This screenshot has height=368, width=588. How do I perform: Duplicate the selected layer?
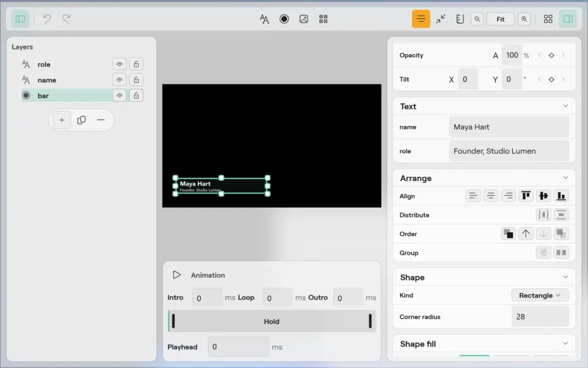(82, 120)
